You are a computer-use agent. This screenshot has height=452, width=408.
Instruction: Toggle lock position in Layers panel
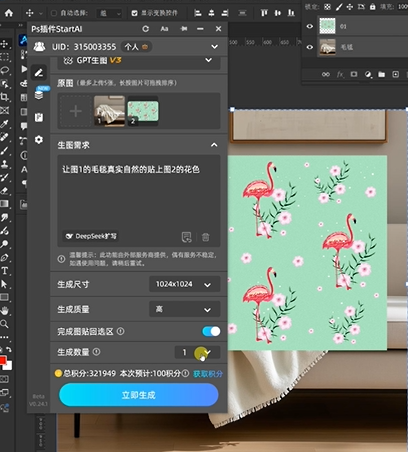coord(350,7)
